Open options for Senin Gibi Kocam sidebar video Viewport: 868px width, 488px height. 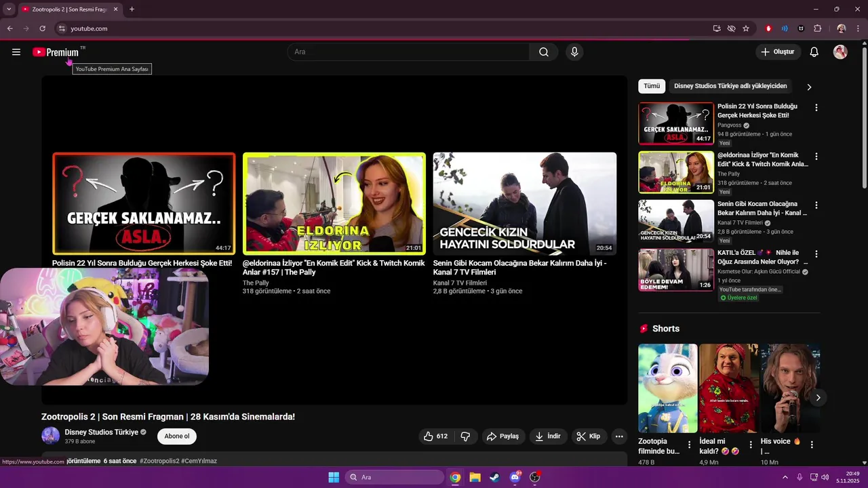(816, 205)
